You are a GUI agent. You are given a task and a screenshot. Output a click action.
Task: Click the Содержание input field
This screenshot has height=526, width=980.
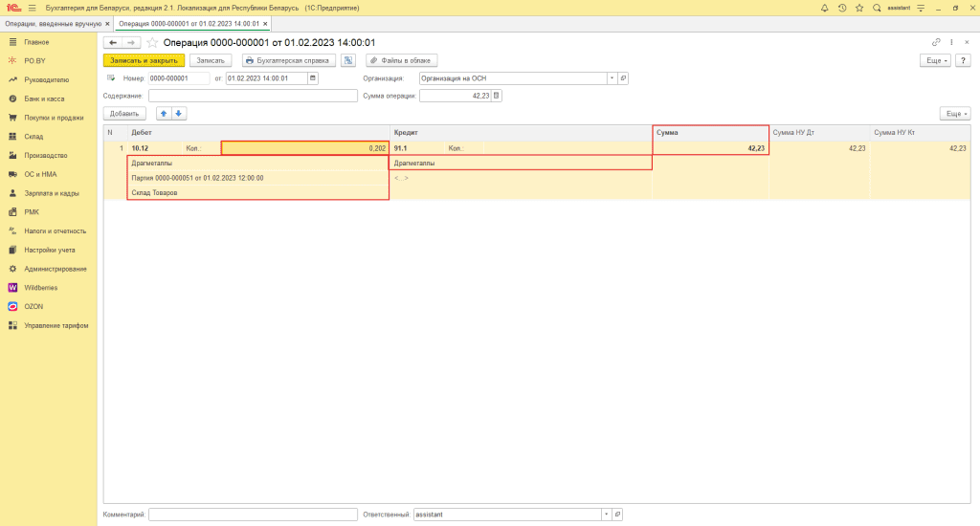coord(252,96)
